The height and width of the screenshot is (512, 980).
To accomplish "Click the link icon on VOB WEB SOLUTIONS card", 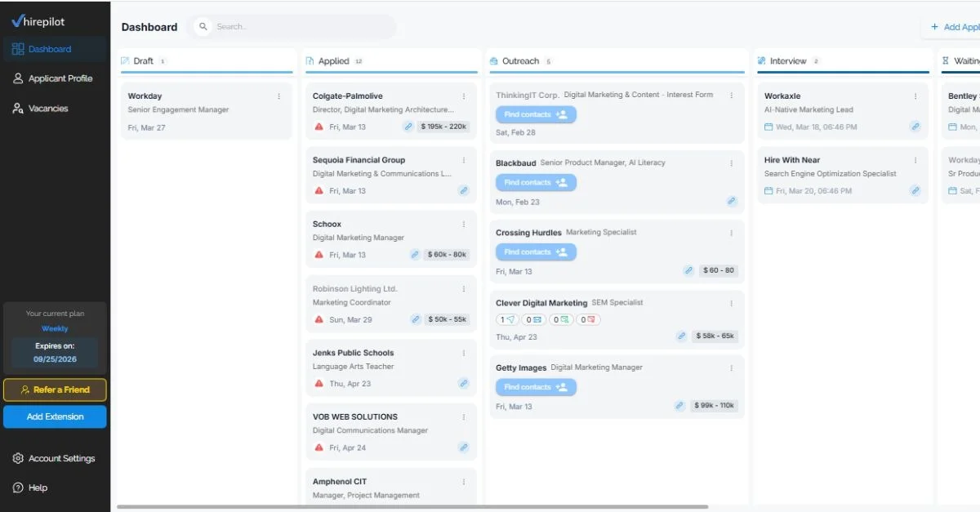I will click(463, 447).
